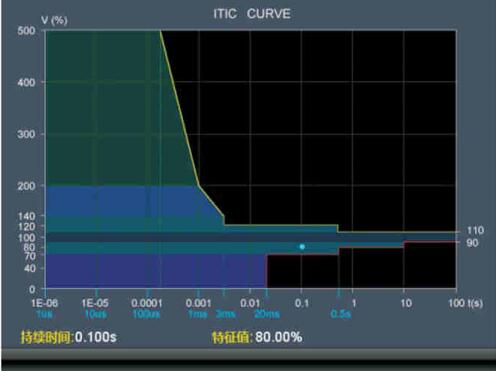Click the 1us time axis marker
Image resolution: width=496 pixels, height=371 pixels.
[44, 314]
